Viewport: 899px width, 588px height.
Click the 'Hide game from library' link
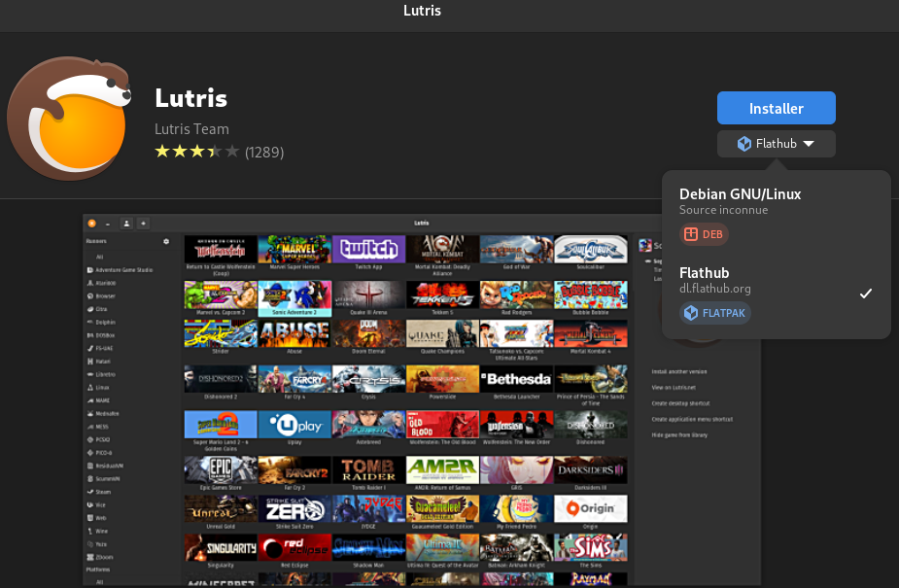[679, 435]
